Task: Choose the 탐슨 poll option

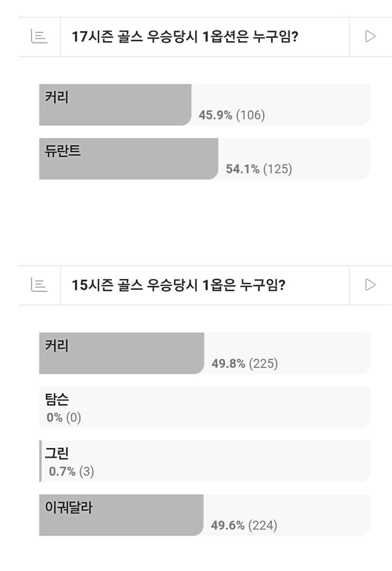Action: [x=205, y=407]
